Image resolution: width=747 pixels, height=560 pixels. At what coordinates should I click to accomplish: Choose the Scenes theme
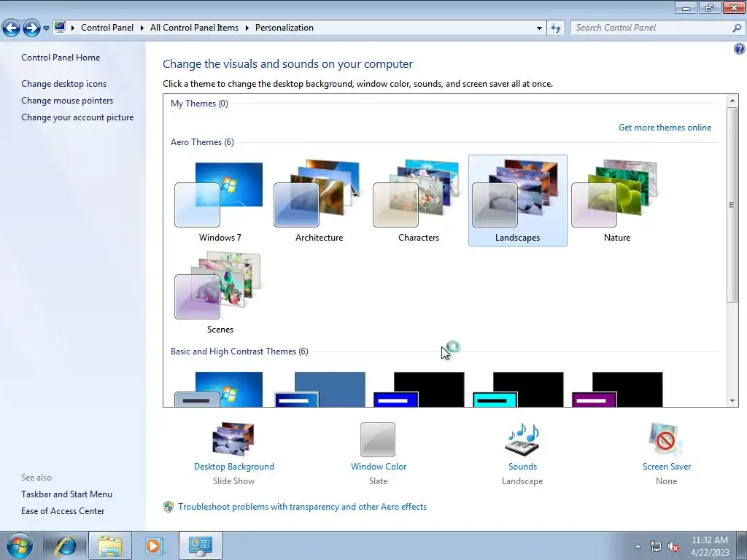[220, 292]
